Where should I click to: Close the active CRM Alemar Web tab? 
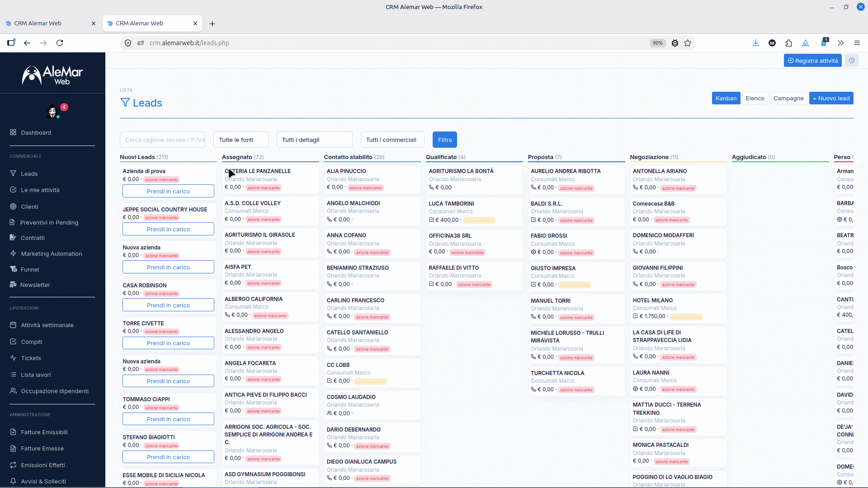(x=195, y=23)
